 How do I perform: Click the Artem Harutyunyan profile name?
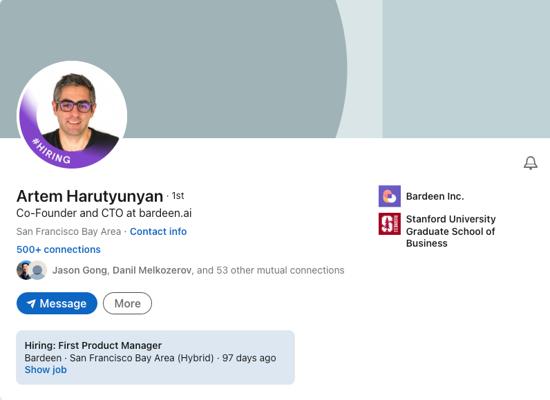tap(90, 196)
